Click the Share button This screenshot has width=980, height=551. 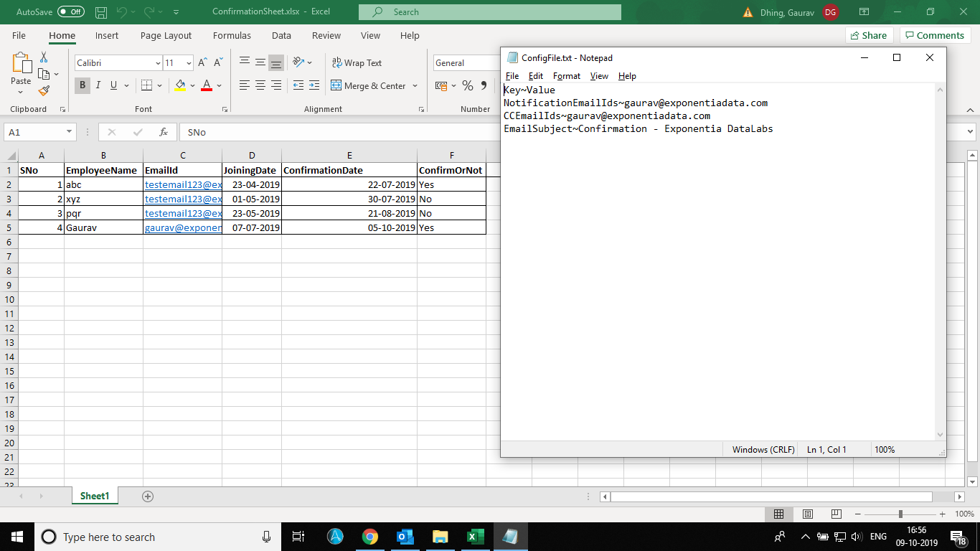point(868,35)
